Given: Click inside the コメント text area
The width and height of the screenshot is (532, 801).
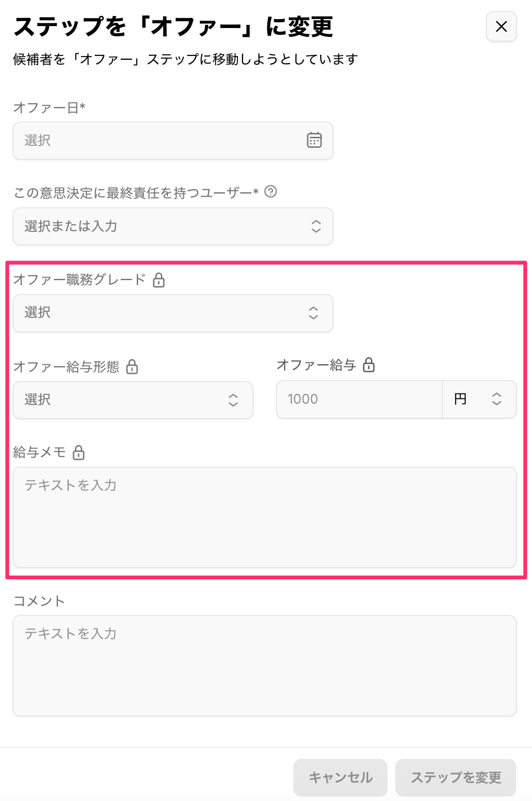Looking at the screenshot, I should pyautogui.click(x=264, y=665).
